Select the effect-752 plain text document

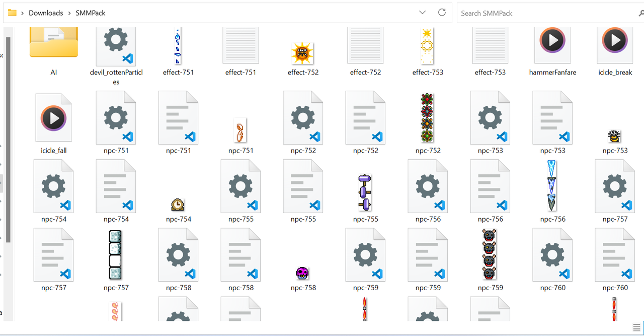(x=365, y=45)
